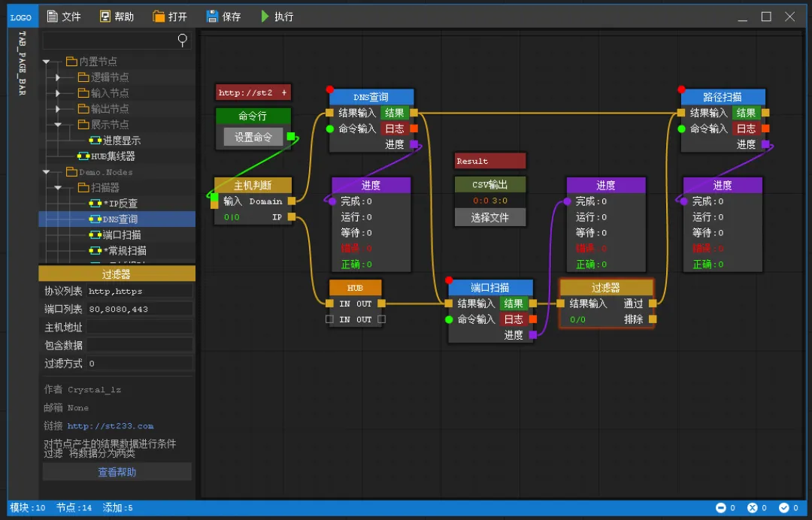The width and height of the screenshot is (812, 520).
Task: Collapse the Demo.Nodes tree group
Action: [x=47, y=172]
